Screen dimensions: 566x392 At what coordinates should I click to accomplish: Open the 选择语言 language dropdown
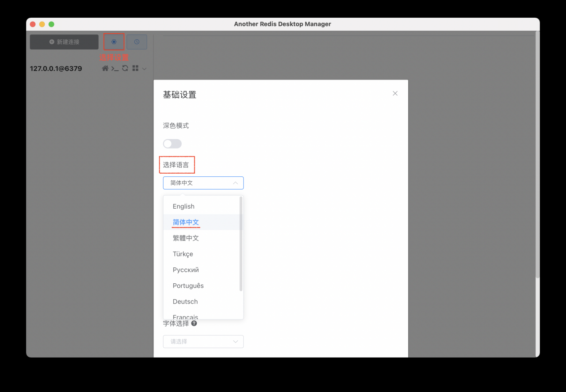[x=203, y=183]
